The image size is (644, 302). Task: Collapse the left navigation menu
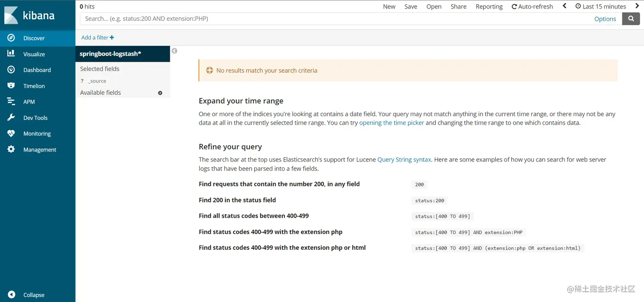pos(12,295)
